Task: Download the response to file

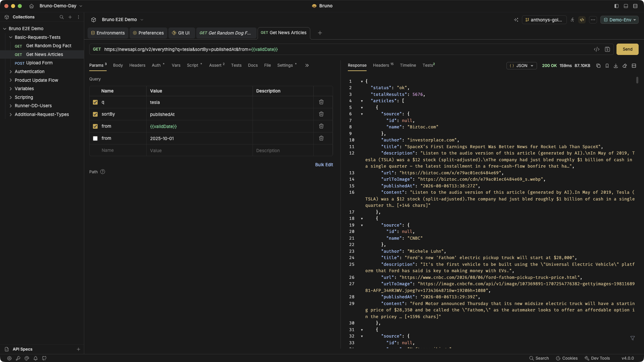Action: 616,66
